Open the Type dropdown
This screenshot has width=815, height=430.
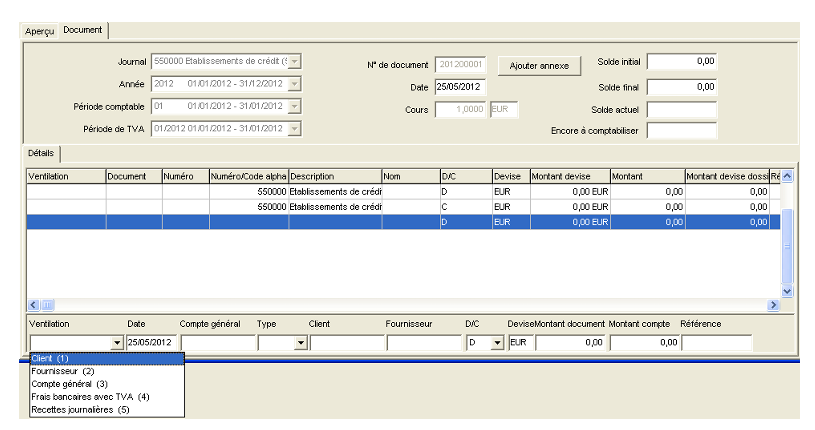pyautogui.click(x=301, y=343)
